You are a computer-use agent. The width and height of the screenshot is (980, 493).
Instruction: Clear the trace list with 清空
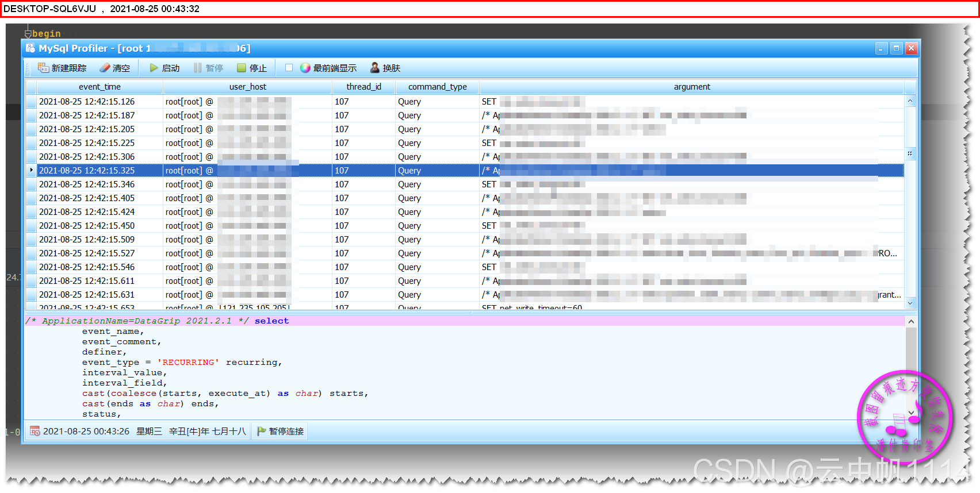tap(115, 68)
